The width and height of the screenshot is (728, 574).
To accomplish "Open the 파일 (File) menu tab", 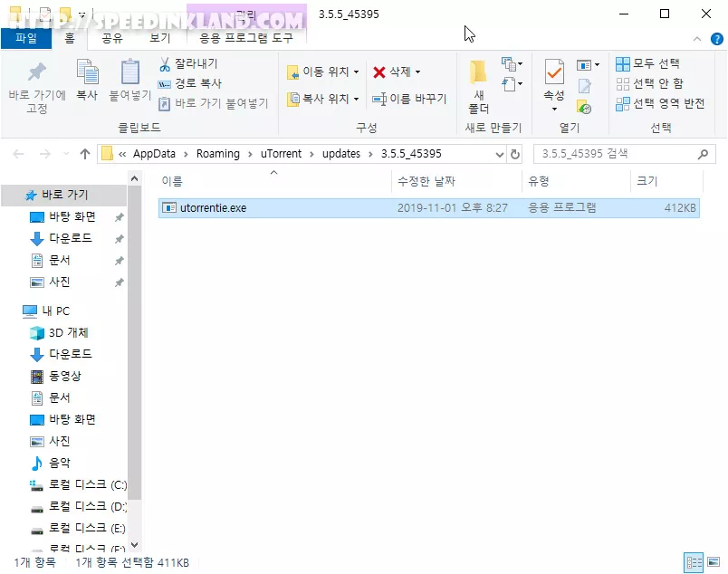I will click(x=26, y=38).
